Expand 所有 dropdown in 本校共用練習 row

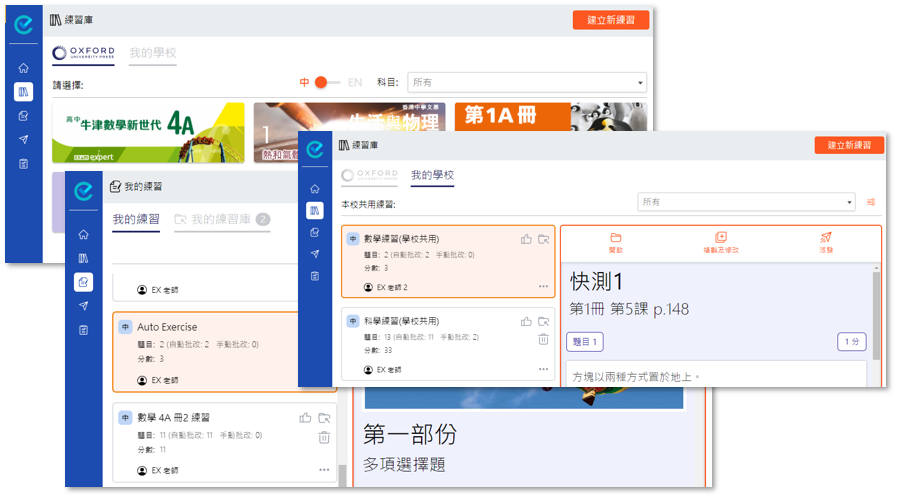coord(746,202)
